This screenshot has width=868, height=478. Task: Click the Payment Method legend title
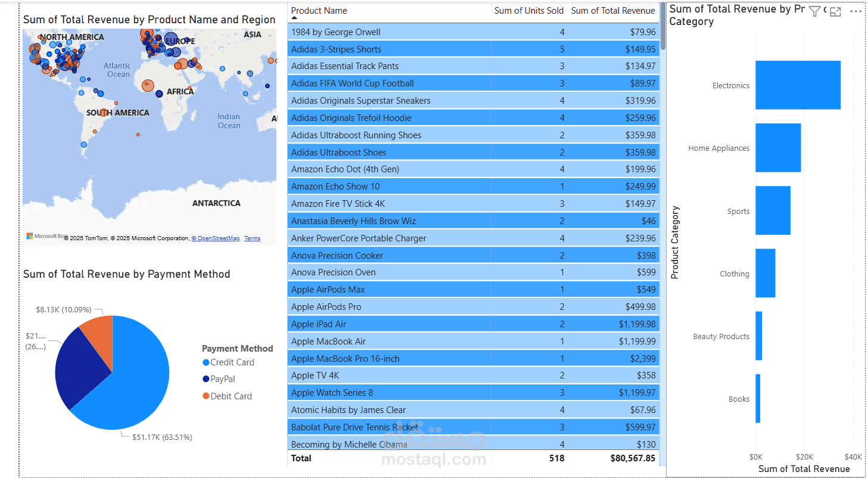238,349
